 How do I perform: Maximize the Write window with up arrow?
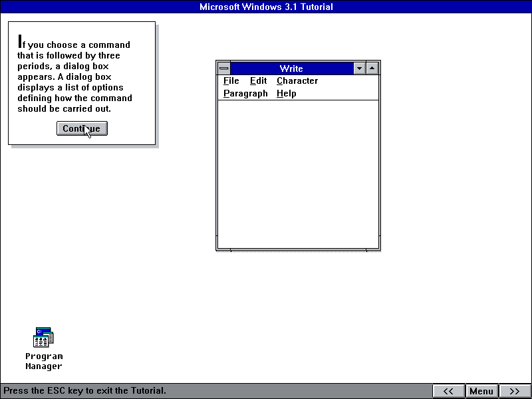tap(372, 68)
